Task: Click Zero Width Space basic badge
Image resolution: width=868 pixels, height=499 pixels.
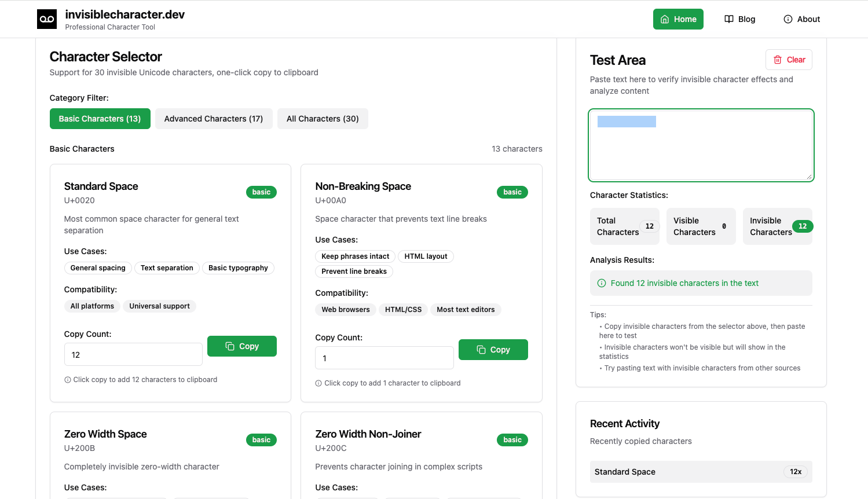Action: [x=261, y=440]
